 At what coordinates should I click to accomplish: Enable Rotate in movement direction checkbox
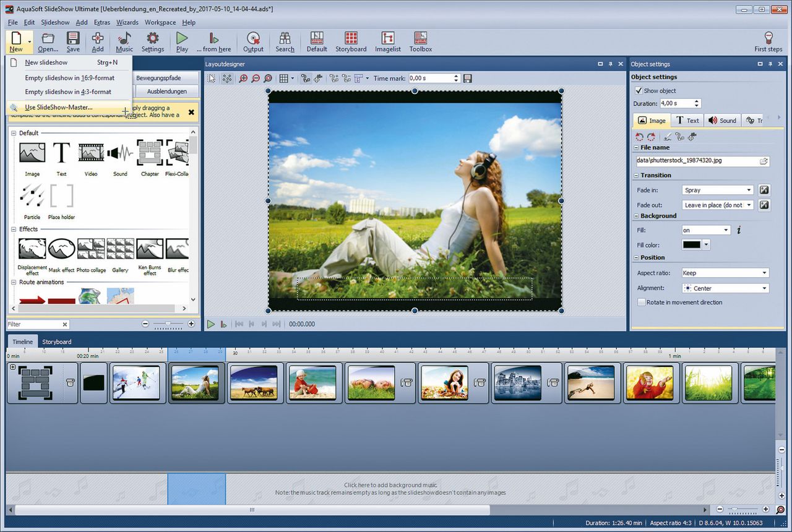click(x=642, y=302)
